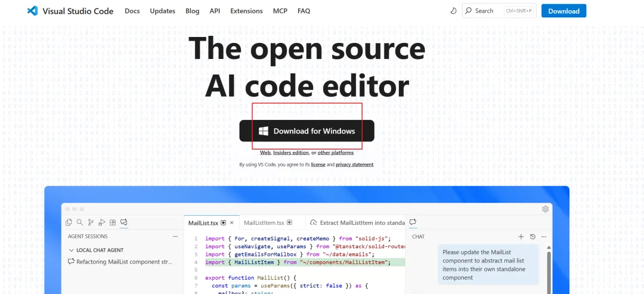Screen dimensions: 644x294
Task: Click the chat panel scrollbar up arrow
Action: (549, 247)
